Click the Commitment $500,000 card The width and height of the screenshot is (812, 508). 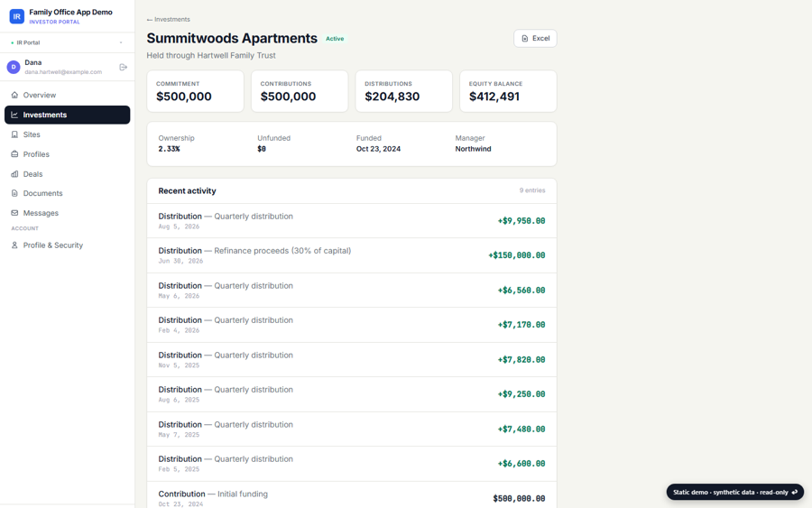pos(195,91)
